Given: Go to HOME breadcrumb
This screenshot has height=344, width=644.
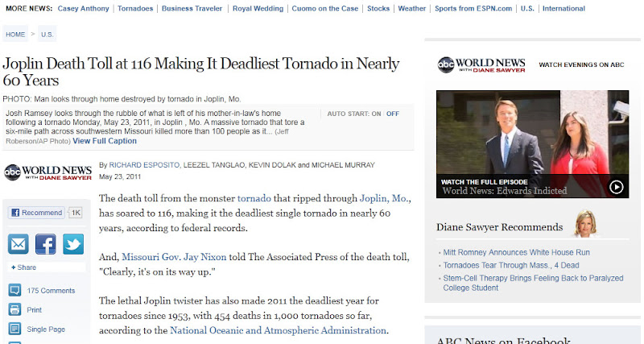Looking at the screenshot, I should coord(15,35).
